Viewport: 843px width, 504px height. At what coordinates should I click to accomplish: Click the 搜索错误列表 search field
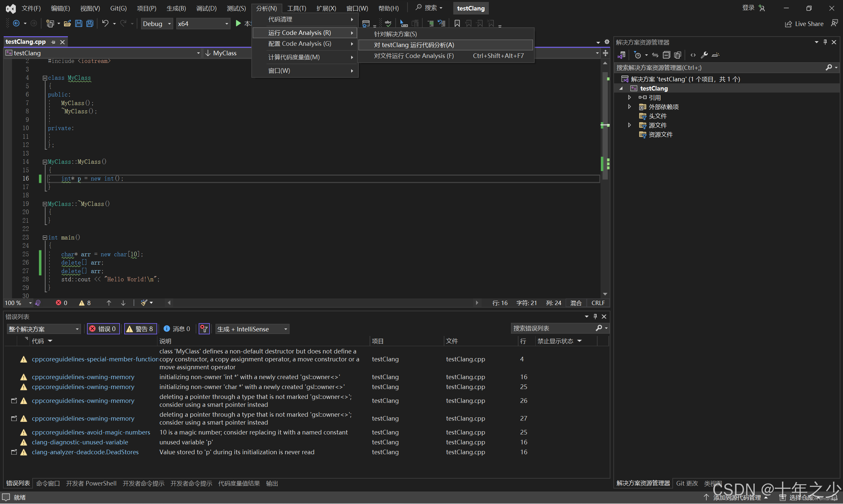pos(552,328)
